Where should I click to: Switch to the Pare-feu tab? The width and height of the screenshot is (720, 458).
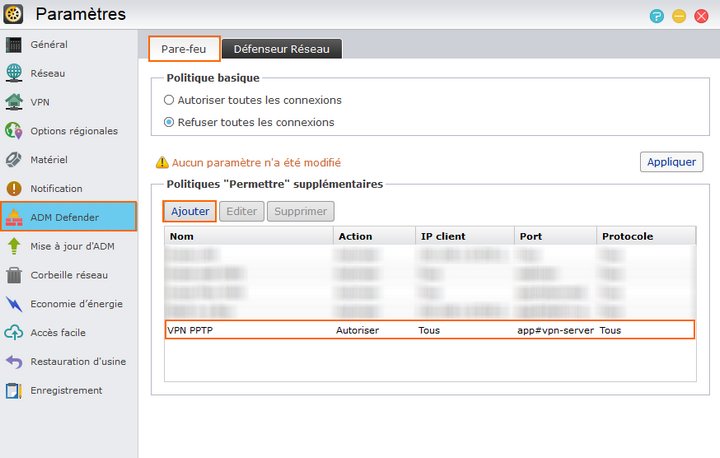pos(184,49)
